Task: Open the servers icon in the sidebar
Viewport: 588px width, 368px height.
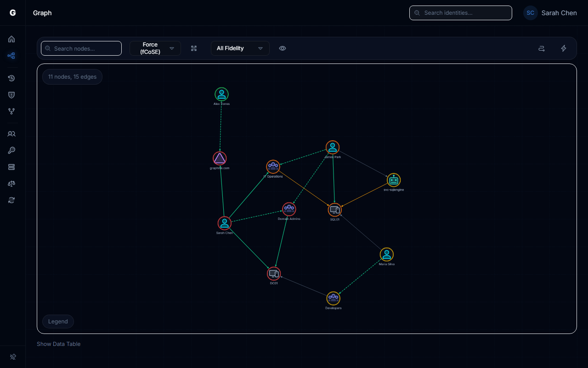Action: pos(11,167)
